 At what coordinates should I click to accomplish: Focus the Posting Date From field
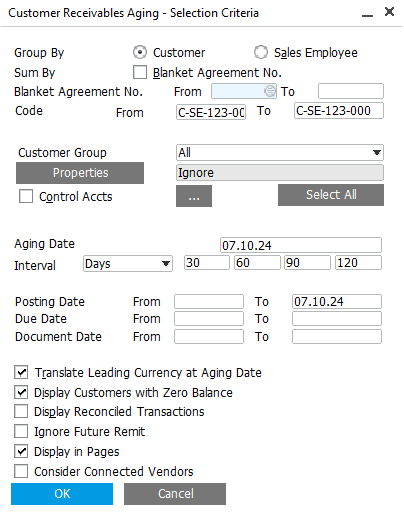click(x=209, y=301)
